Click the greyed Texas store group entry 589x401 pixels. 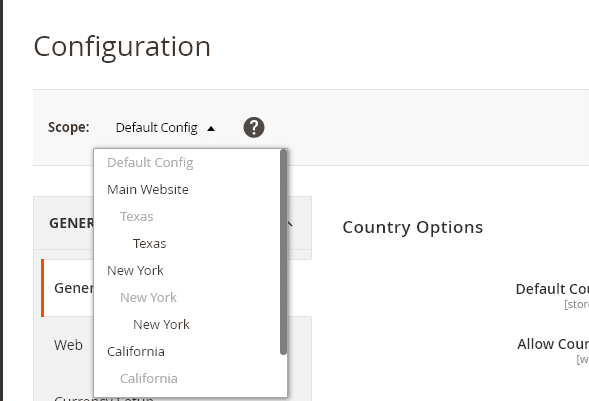coord(137,217)
